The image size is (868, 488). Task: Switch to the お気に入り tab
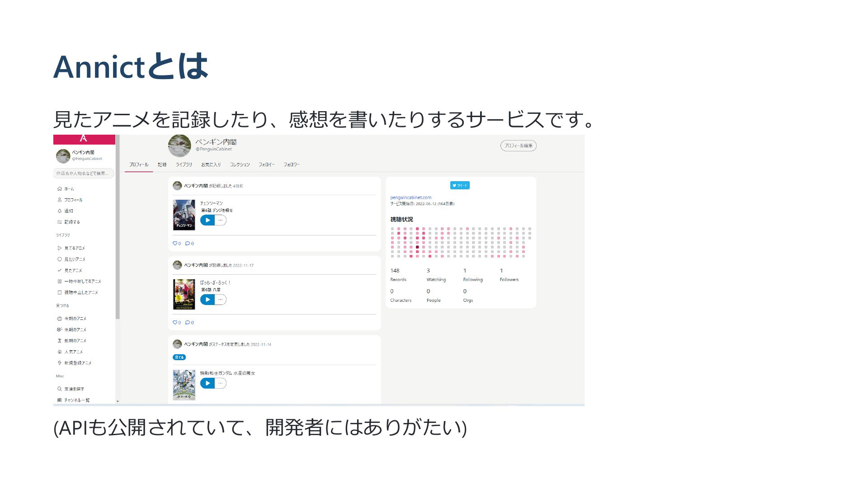click(x=211, y=165)
